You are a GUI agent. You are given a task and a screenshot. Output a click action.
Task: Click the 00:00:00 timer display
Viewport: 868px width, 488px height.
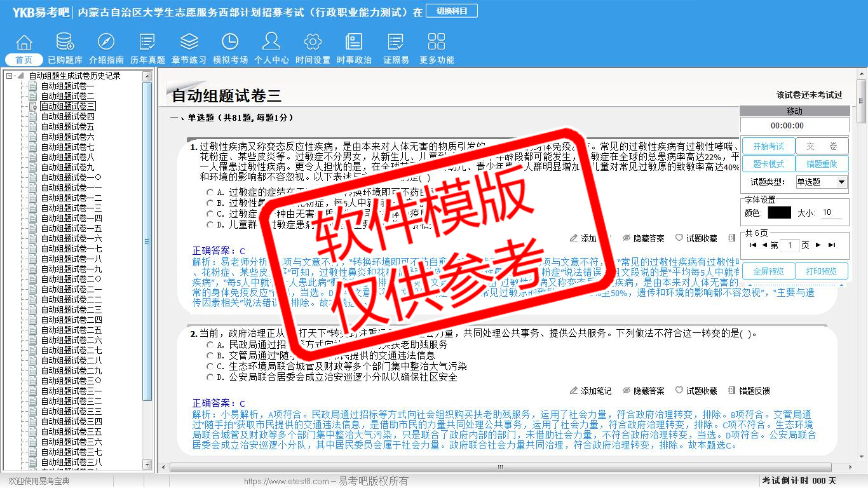[787, 126]
